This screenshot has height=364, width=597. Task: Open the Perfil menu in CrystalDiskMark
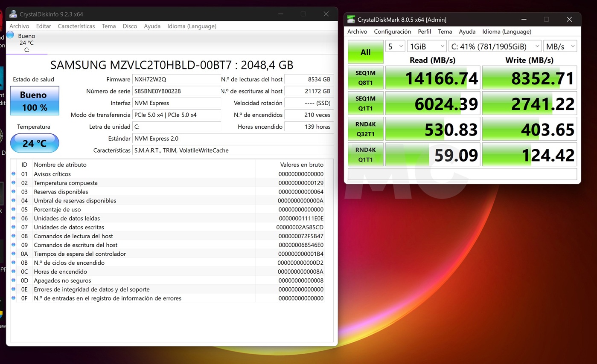(424, 31)
